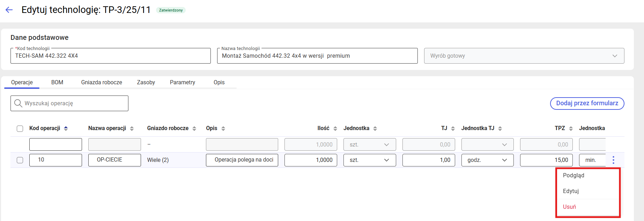Click the search magnifier icon
The image size is (644, 221).
click(x=18, y=103)
